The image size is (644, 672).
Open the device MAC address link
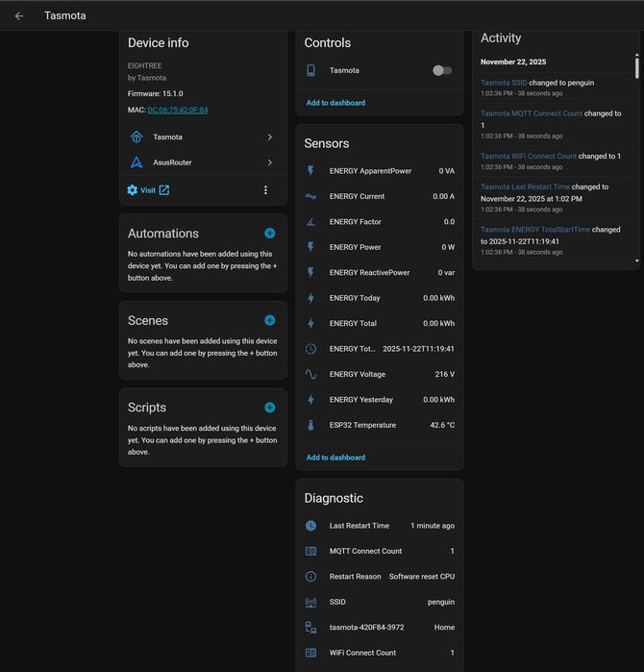point(178,110)
